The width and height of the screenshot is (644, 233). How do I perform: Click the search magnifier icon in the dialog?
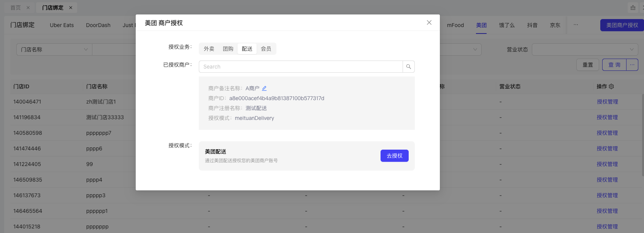pos(409,67)
